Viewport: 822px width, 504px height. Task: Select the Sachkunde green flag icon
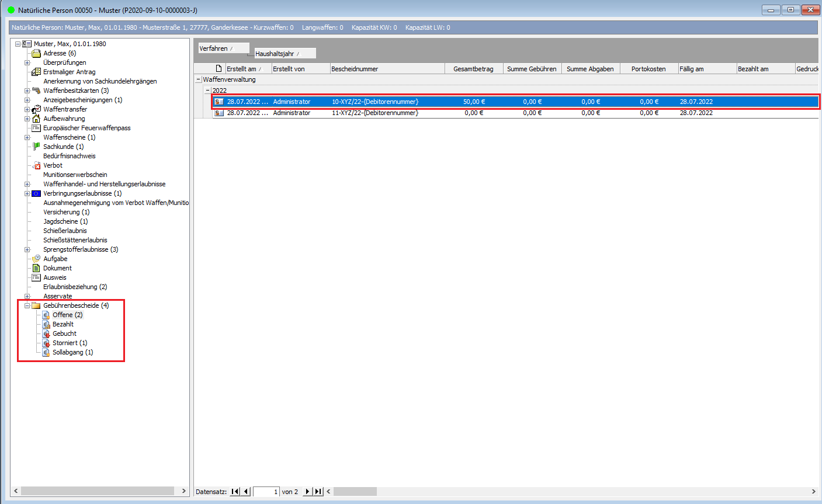36,147
